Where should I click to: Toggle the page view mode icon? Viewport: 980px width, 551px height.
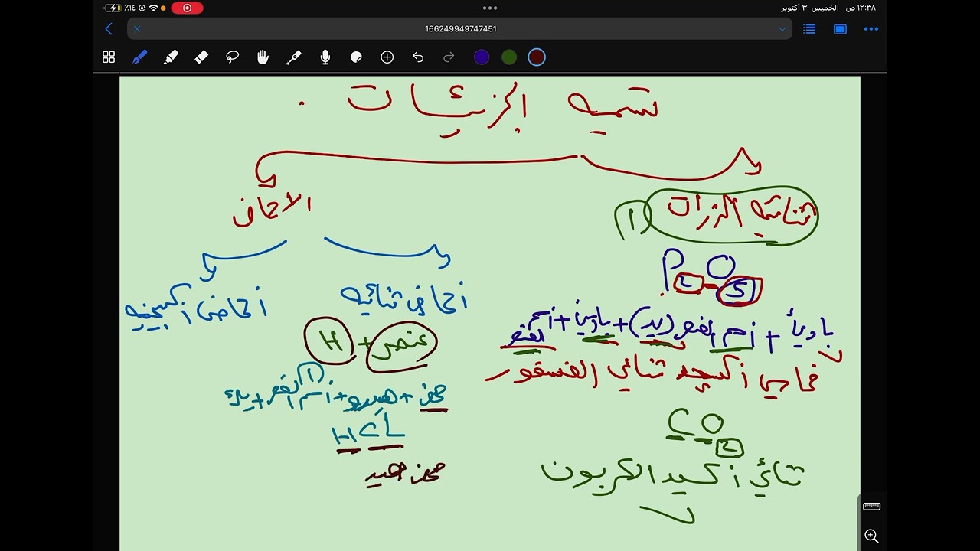tap(840, 29)
